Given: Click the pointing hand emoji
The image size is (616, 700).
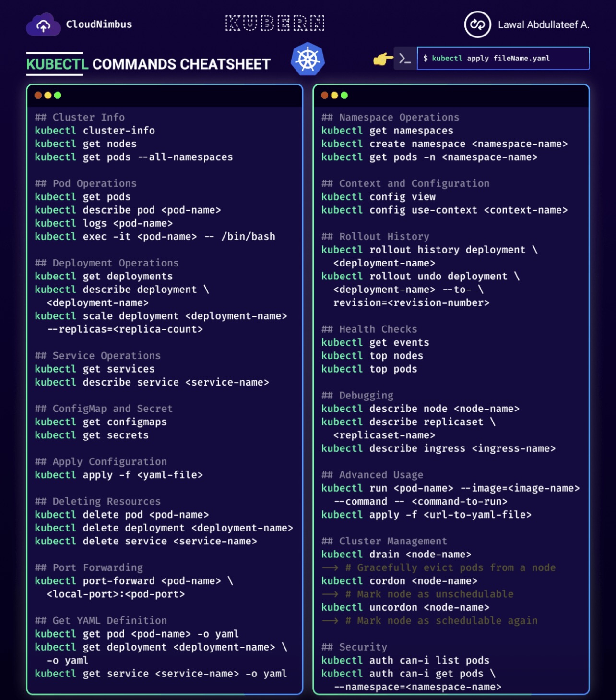Looking at the screenshot, I should point(383,59).
